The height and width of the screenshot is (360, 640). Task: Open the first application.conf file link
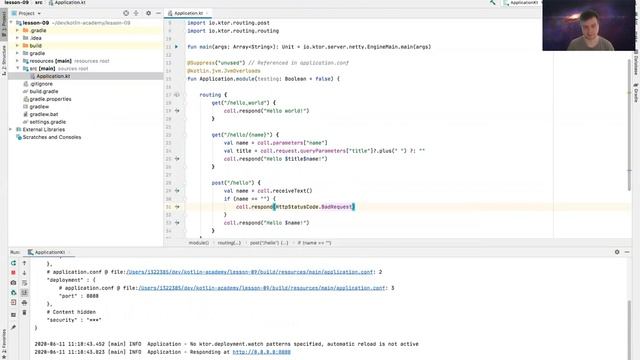(x=249, y=272)
